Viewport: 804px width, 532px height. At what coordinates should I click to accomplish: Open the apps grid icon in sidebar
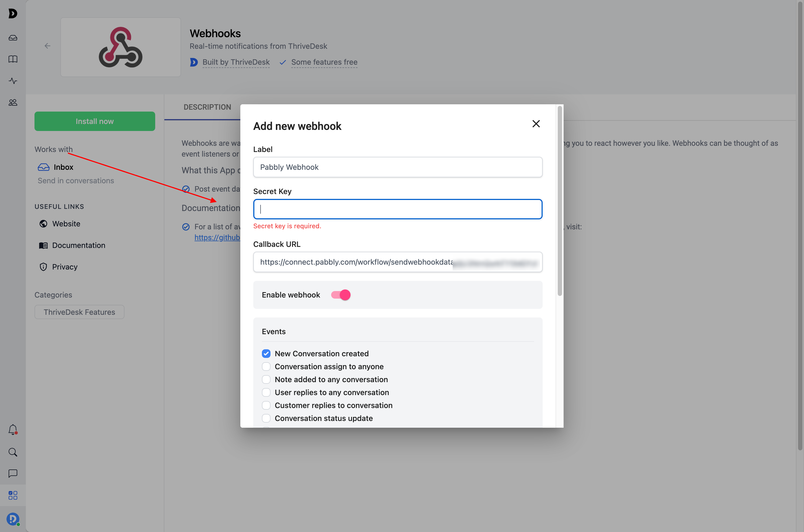13,495
